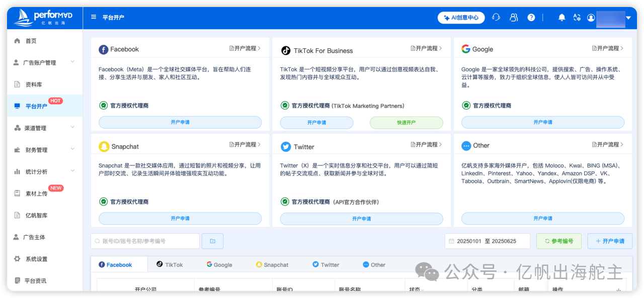Open the 20250101 至 20250625 date range
The width and height of the screenshot is (644, 298).
[488, 241]
